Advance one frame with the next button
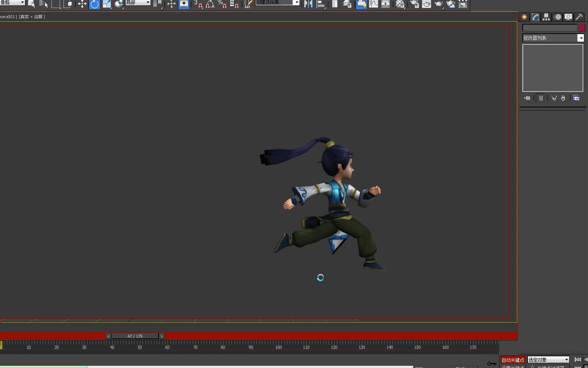Image resolution: width=588 pixels, height=368 pixels. (x=161, y=336)
